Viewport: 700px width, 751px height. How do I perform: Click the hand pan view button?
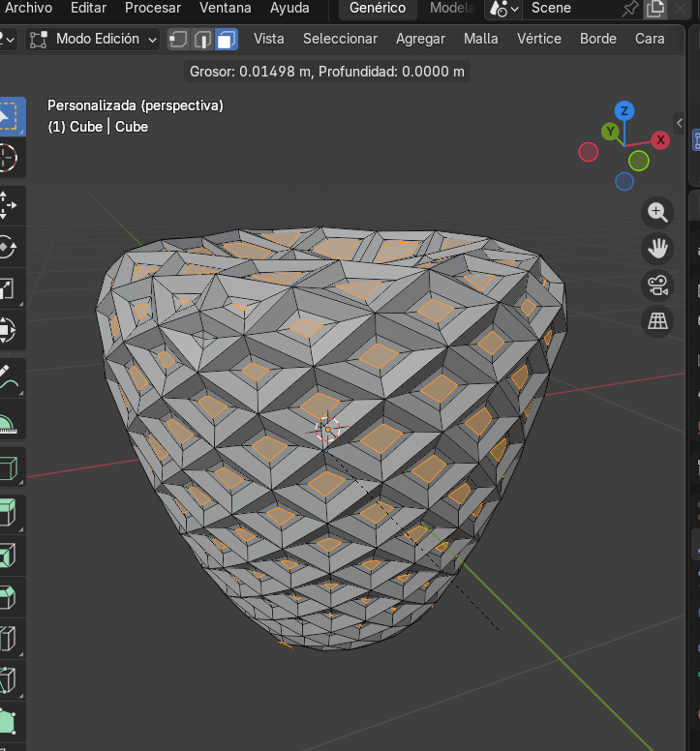point(657,249)
